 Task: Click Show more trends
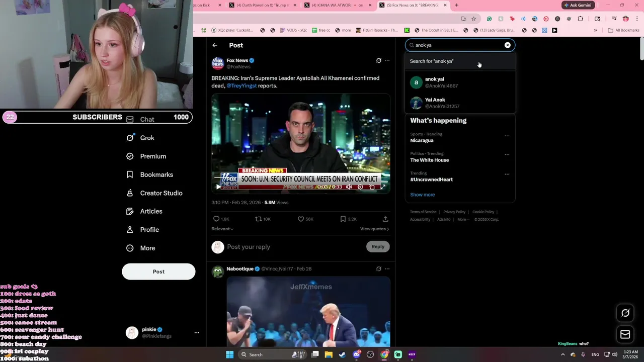(422, 195)
